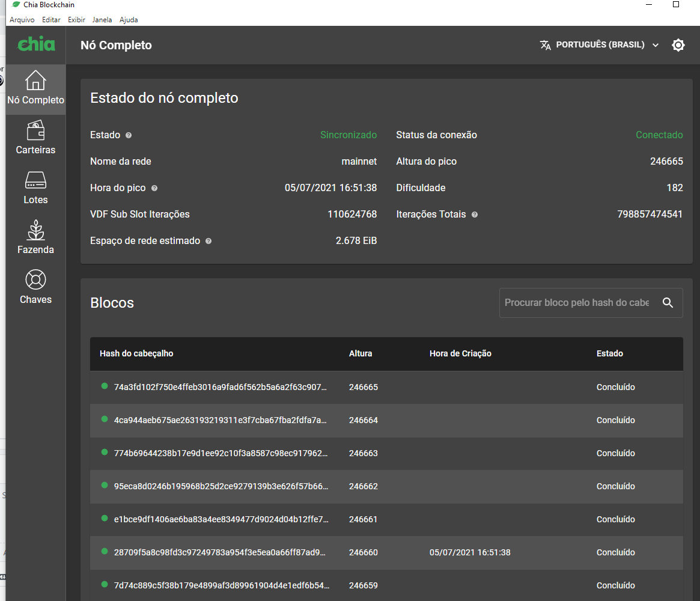Click help icon next to Hora do pico
Image resolution: width=700 pixels, height=601 pixels.
tap(154, 189)
